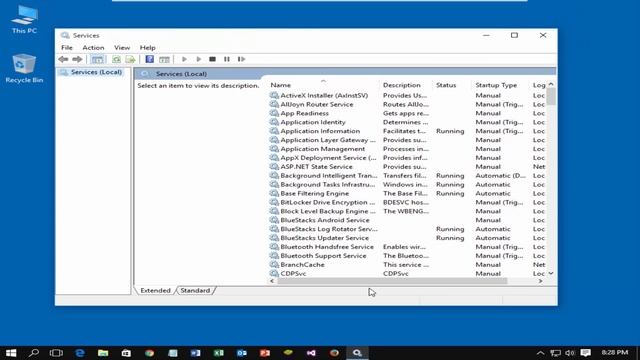Screen dimensions: 640x360
Task: Select the CDPSvc service
Action: coord(293,273)
